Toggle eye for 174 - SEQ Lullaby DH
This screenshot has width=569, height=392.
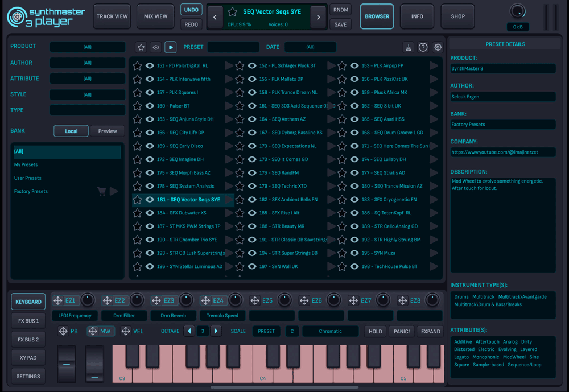(354, 159)
